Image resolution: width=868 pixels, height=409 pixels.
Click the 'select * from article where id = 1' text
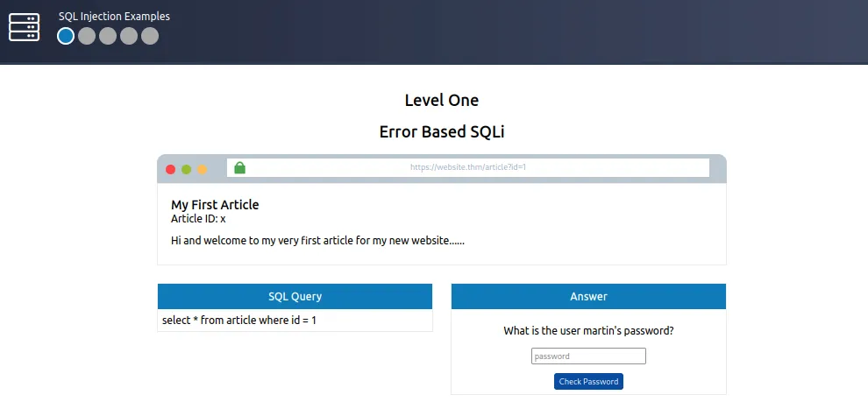[239, 320]
